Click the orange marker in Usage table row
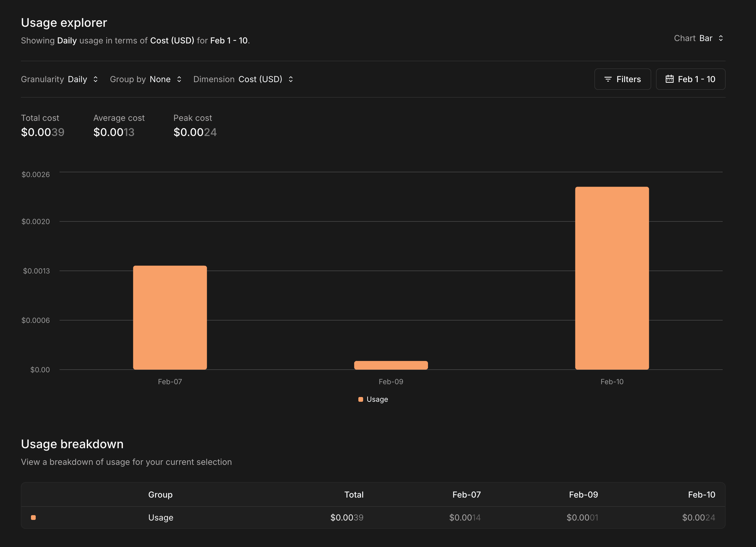This screenshot has width=756, height=547. [x=33, y=517]
